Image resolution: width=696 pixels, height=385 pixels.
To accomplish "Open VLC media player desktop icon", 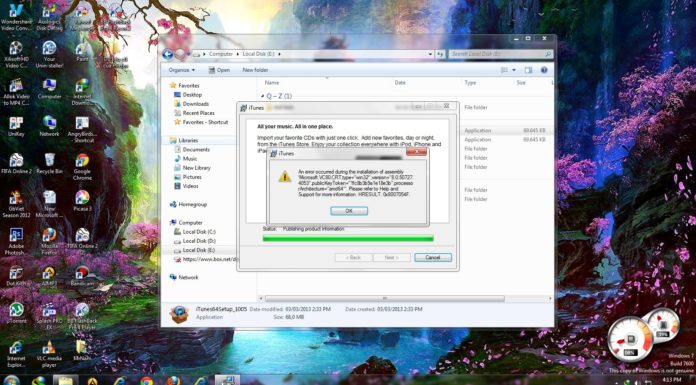I will click(49, 354).
